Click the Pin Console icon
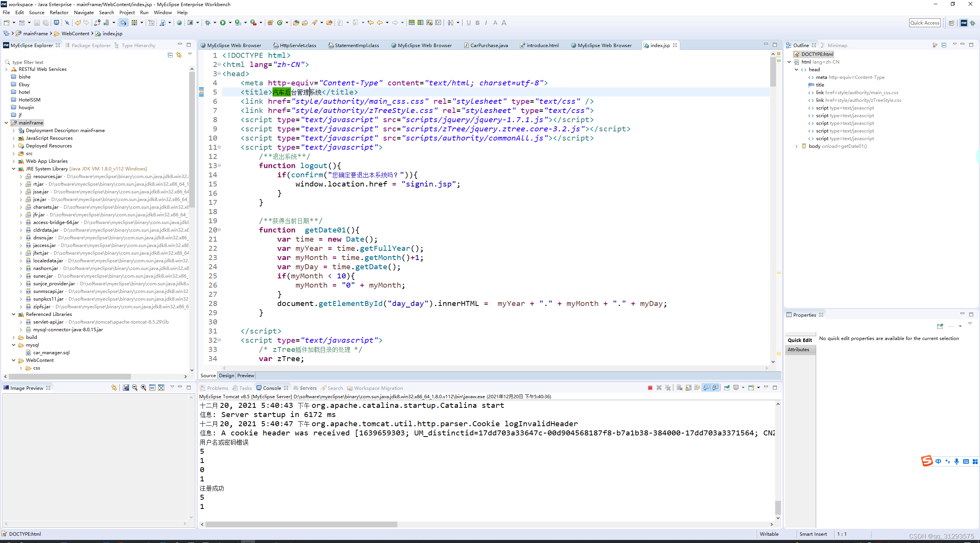Viewport: 980px width, 543px height. 727,388
